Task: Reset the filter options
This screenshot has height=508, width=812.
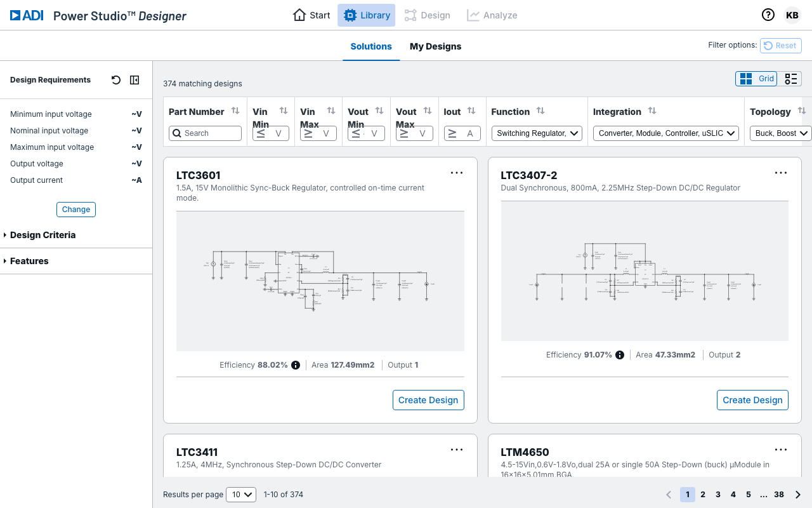Action: (x=781, y=46)
